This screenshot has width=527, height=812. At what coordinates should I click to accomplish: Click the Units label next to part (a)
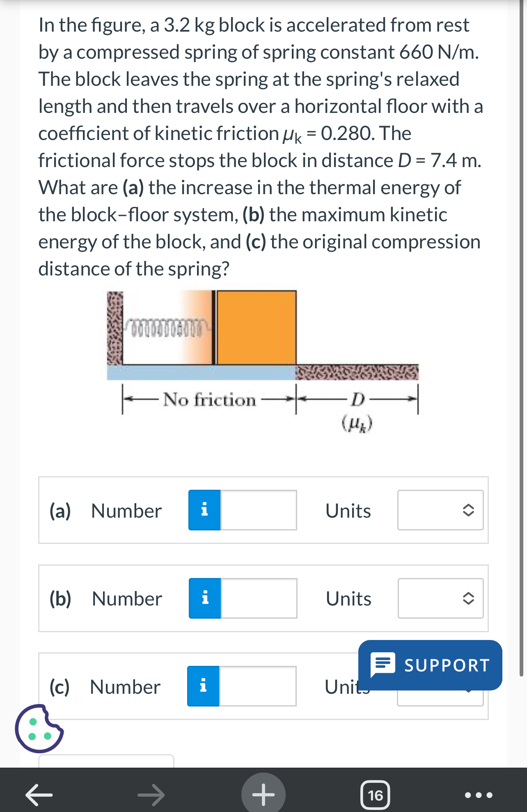(x=347, y=510)
